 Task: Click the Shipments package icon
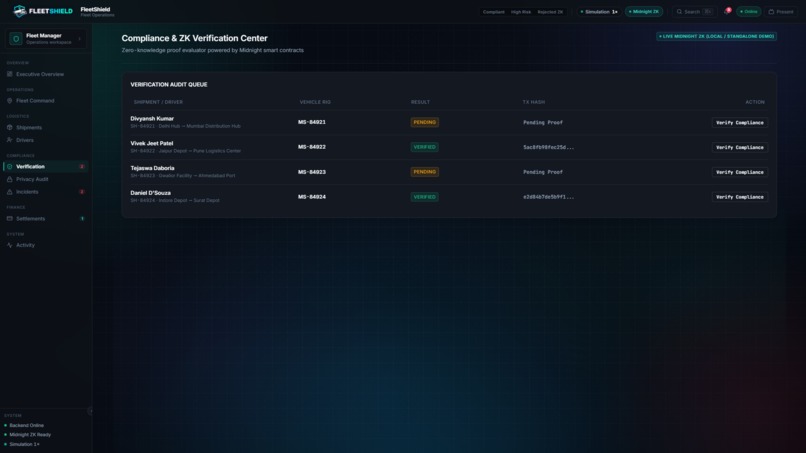9,128
